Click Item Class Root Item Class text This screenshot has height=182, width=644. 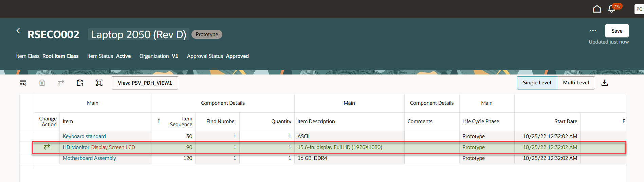(x=47, y=56)
